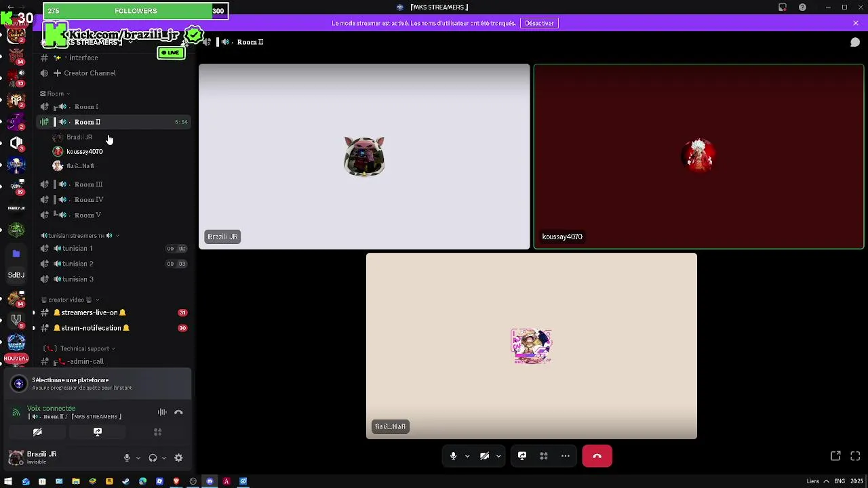868x488 pixels.
Task: Open activities icon in voice panel
Action: [x=157, y=432]
